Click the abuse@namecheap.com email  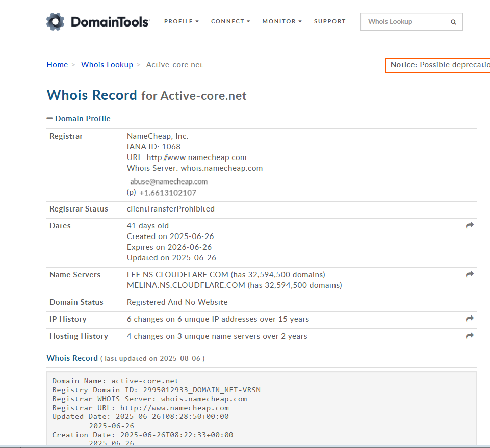169,181
